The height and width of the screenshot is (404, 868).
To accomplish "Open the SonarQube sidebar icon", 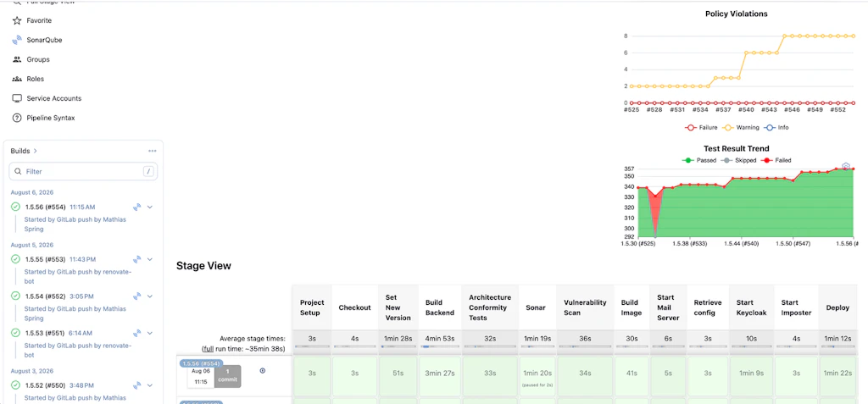I will (x=17, y=40).
